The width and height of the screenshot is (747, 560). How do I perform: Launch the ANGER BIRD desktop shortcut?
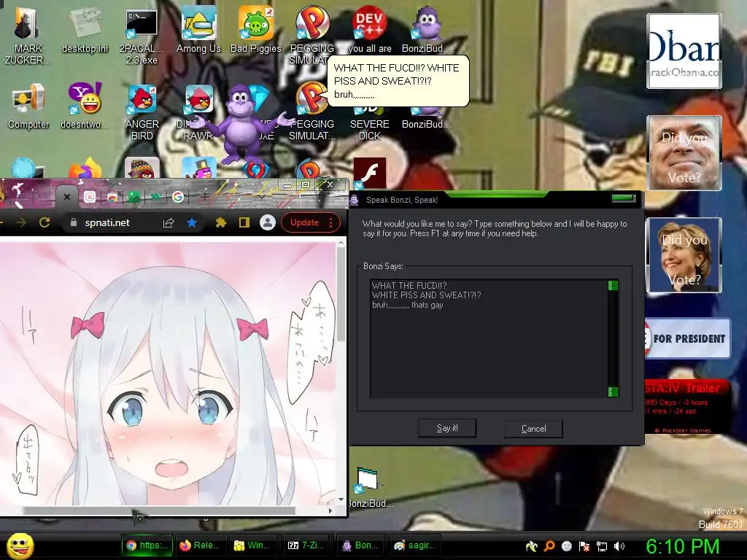point(142,112)
